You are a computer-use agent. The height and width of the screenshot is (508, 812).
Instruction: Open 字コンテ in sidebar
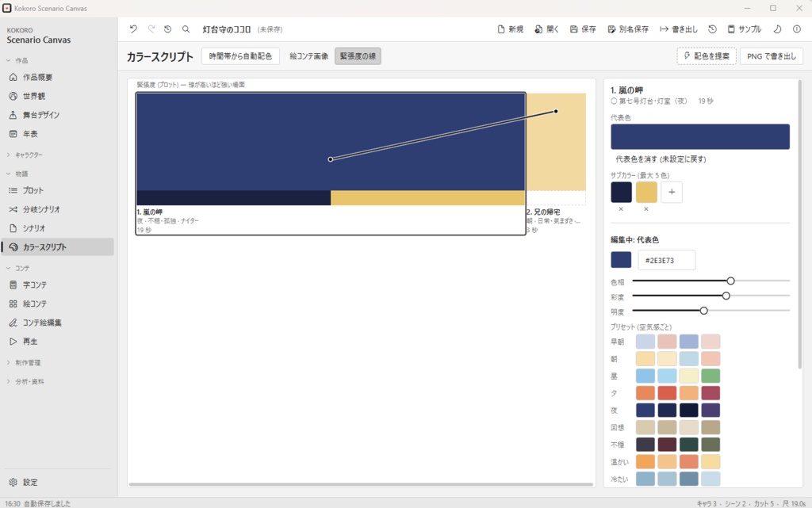click(x=58, y=285)
